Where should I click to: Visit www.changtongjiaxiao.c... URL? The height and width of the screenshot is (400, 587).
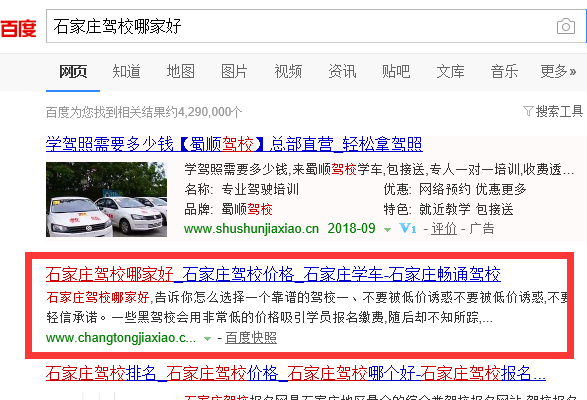point(121,338)
